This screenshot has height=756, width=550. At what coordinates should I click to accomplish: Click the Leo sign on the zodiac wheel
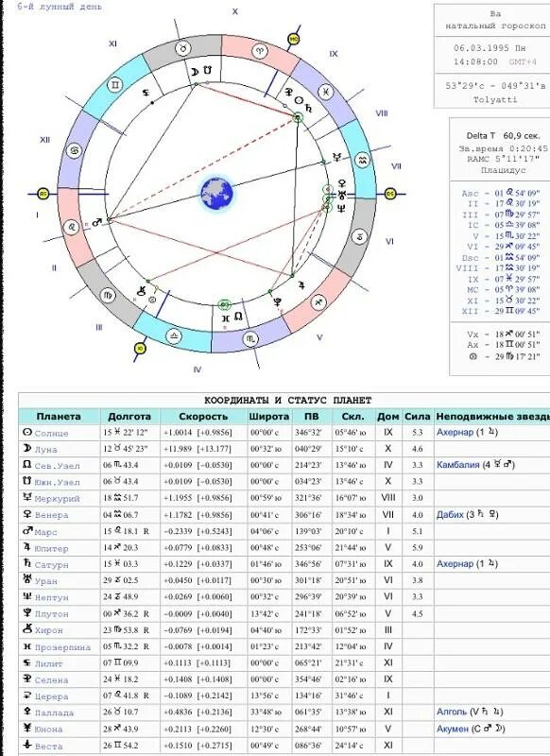[x=72, y=227]
